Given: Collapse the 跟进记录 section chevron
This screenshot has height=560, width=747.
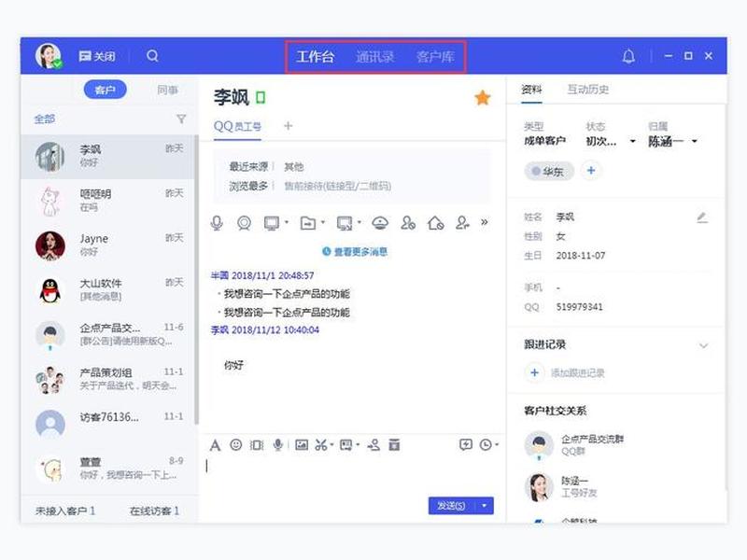Looking at the screenshot, I should tap(703, 345).
